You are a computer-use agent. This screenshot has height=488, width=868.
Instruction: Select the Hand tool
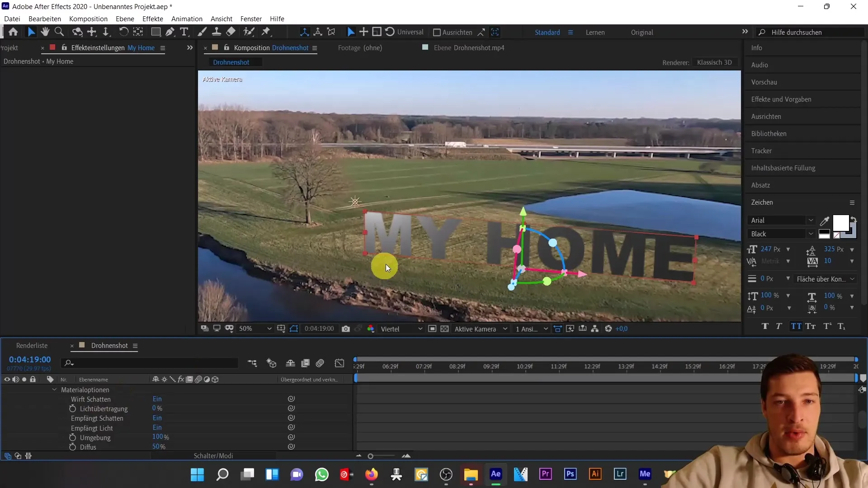pyautogui.click(x=45, y=32)
